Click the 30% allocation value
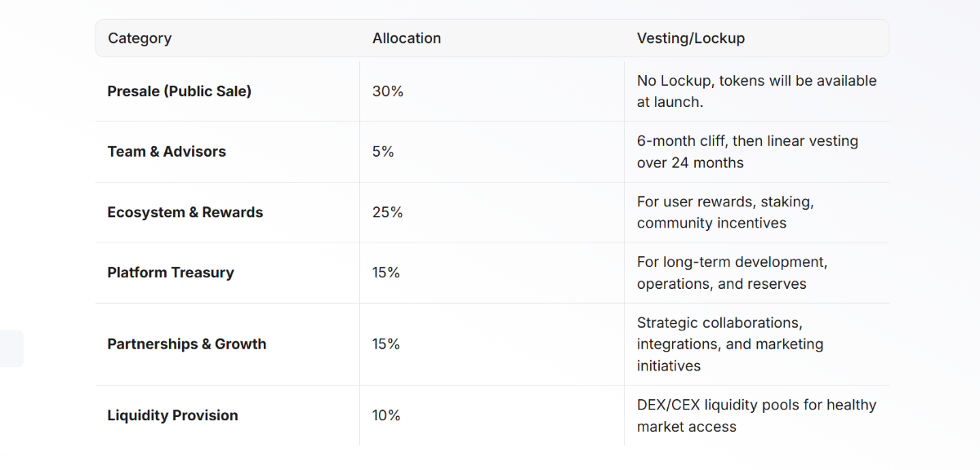Screen dimensions: 980x470 388,91
